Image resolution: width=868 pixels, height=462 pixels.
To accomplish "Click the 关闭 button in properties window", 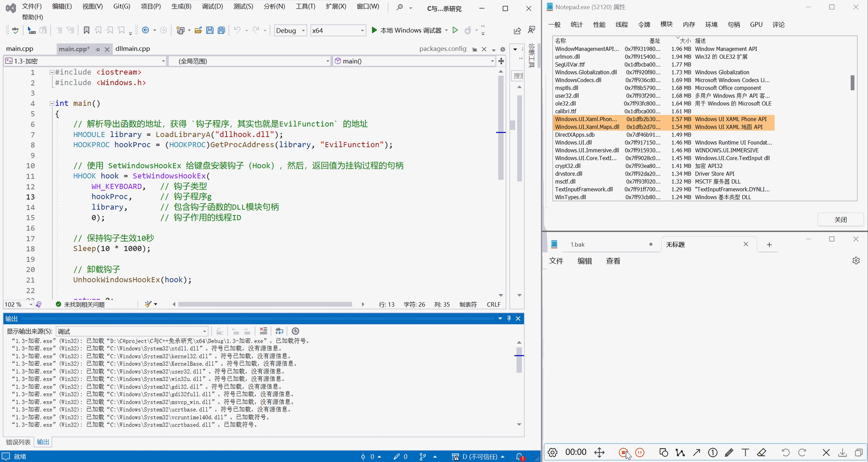I will [x=840, y=220].
